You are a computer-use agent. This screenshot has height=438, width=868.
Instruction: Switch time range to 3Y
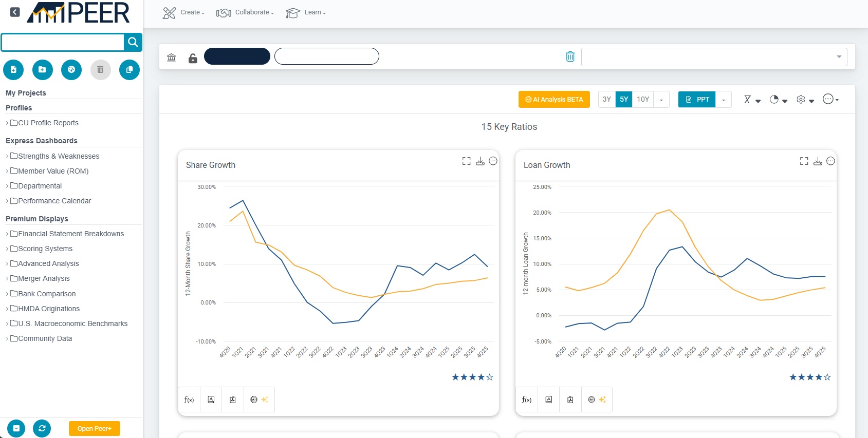pyautogui.click(x=606, y=99)
